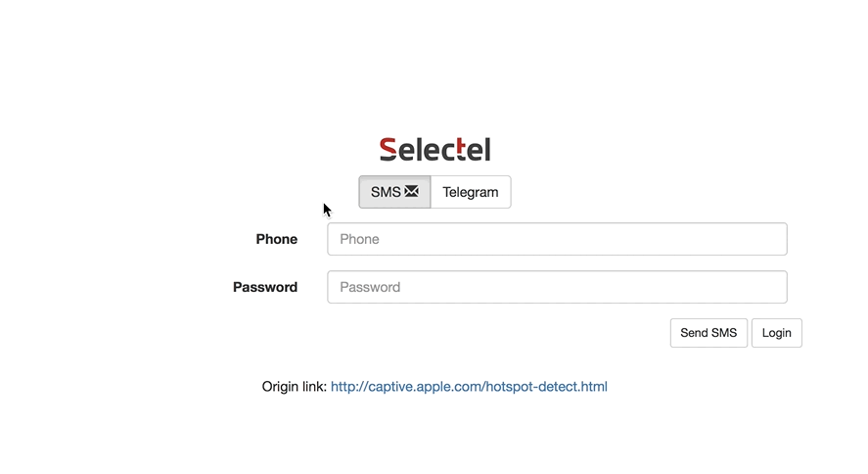Click the "Origin link:" text
Image resolution: width=868 pixels, height=474 pixels.
point(294,387)
